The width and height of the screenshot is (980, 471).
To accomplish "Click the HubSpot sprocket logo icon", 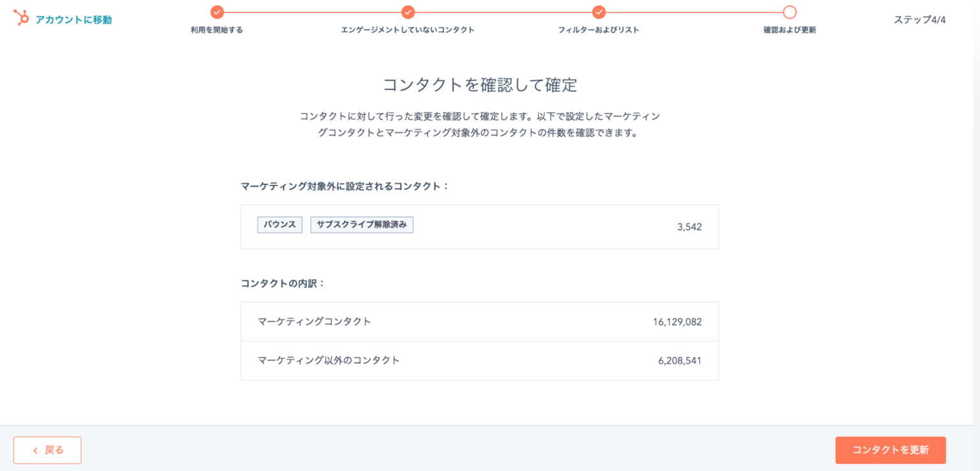I will [x=21, y=18].
